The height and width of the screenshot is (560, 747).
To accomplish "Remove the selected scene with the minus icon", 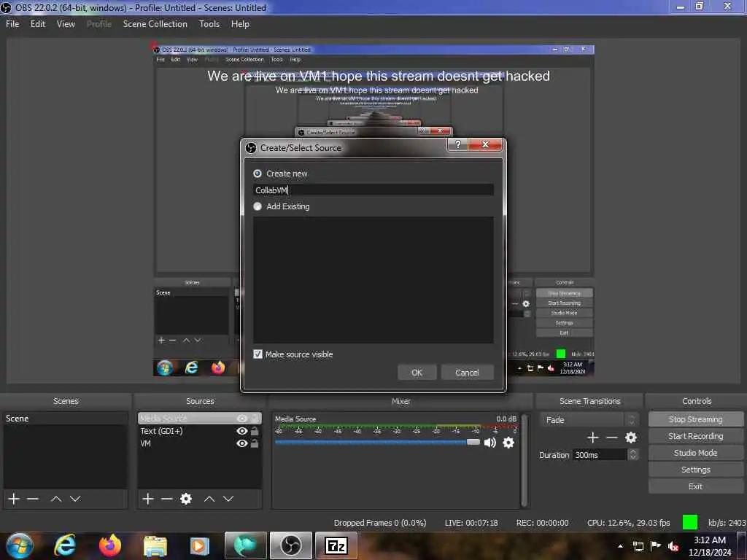I will click(32, 499).
